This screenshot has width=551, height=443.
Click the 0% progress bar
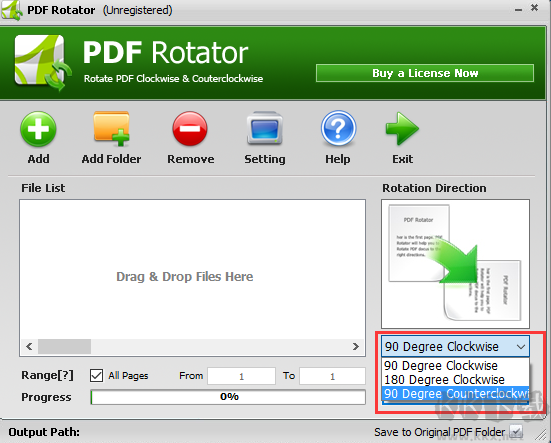click(x=228, y=397)
